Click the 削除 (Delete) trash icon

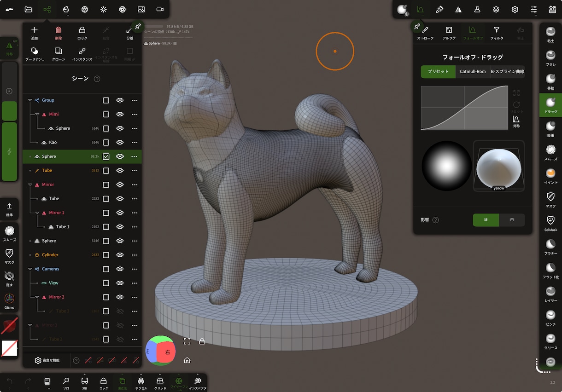point(59,33)
